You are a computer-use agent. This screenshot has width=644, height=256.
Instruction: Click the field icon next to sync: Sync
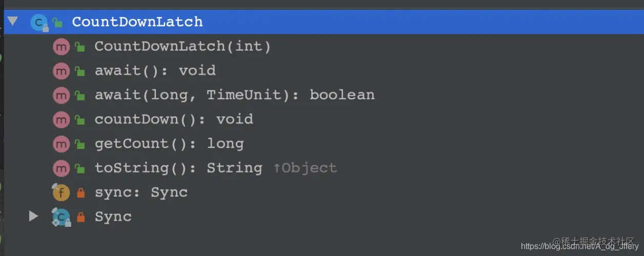pyautogui.click(x=61, y=193)
